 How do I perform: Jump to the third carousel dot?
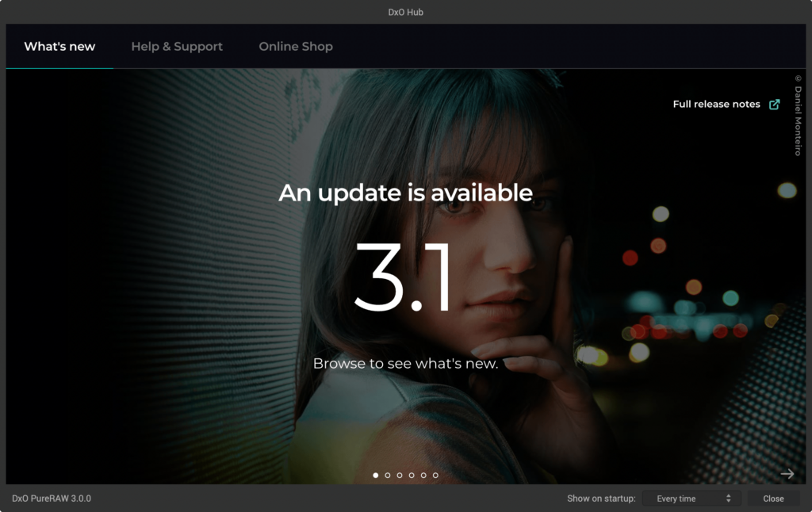click(400, 476)
